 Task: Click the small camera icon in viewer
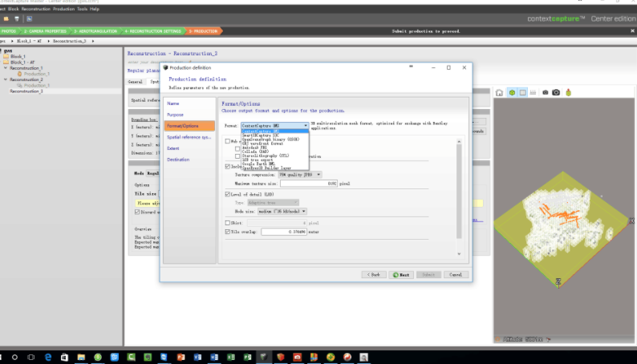[x=546, y=92]
